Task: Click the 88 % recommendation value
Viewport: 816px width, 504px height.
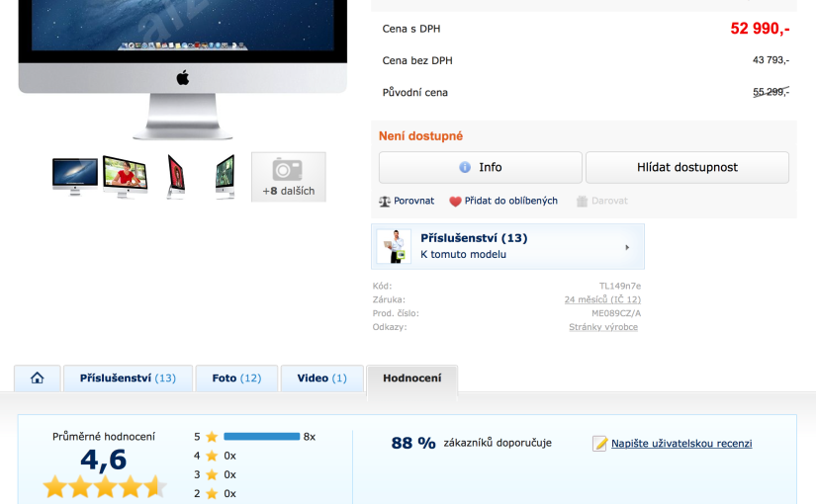Action: (x=413, y=443)
